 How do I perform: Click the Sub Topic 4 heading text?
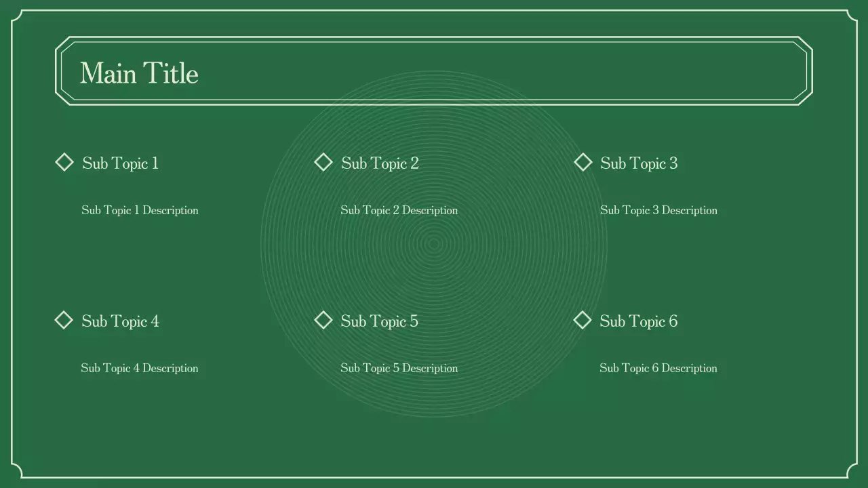[120, 321]
